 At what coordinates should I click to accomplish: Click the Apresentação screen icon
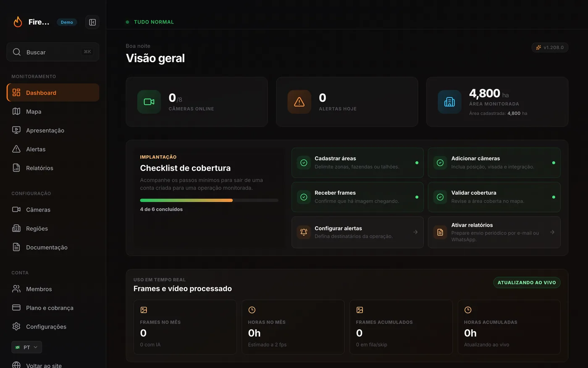(x=16, y=130)
